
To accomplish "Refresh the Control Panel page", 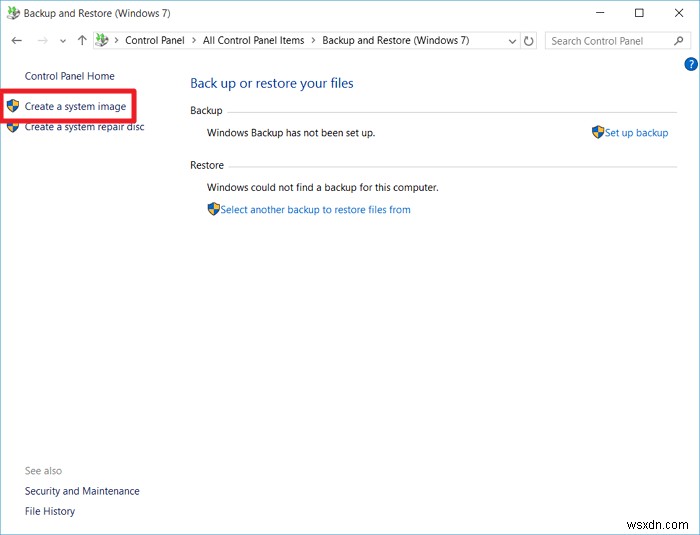I will 529,41.
